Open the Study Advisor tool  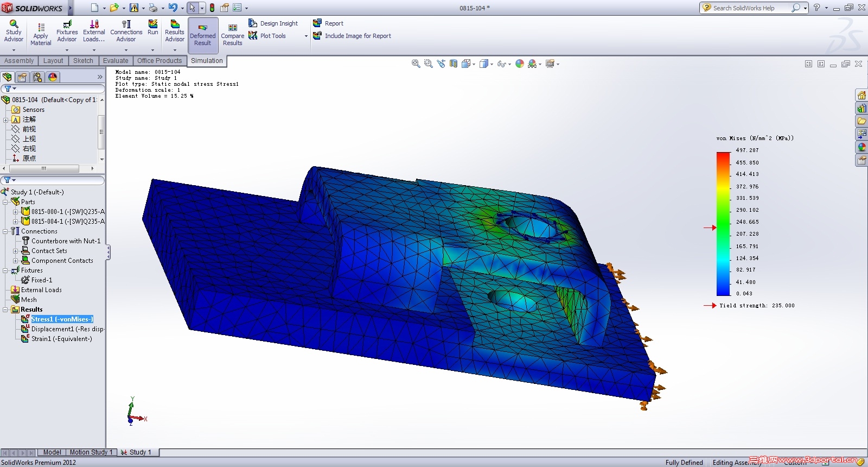(14, 31)
